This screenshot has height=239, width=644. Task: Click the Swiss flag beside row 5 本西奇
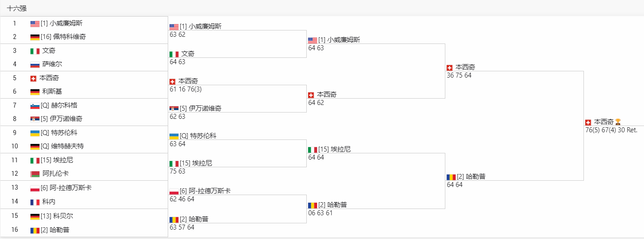coord(33,78)
